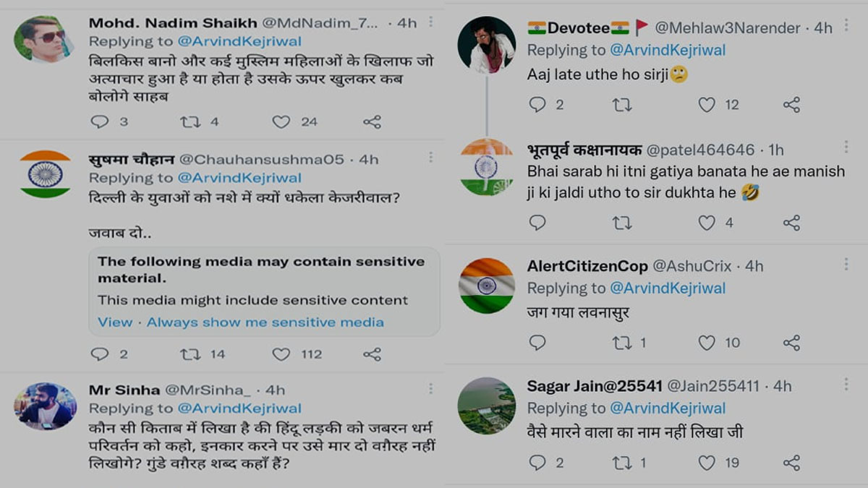Viewport: 868px width, 488px height.
Task: Share Sagar Jain's tweet
Action: pyautogui.click(x=792, y=463)
